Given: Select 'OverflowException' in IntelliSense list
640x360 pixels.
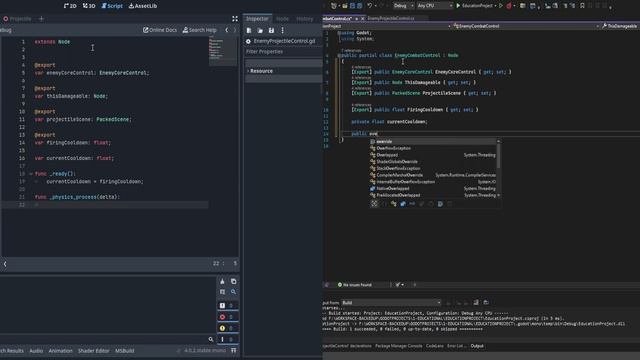Looking at the screenshot, I should pyautogui.click(x=433, y=148).
